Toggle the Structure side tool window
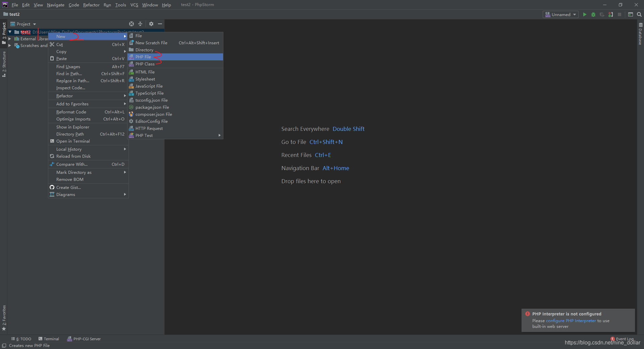 (x=4, y=64)
